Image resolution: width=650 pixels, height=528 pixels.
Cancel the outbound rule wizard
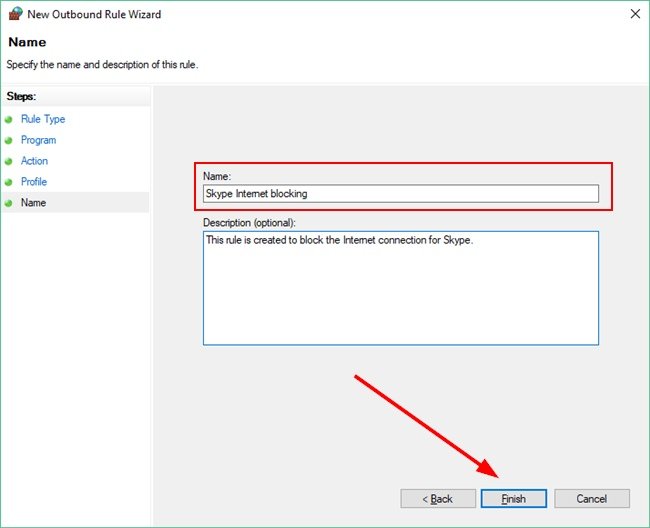592,498
